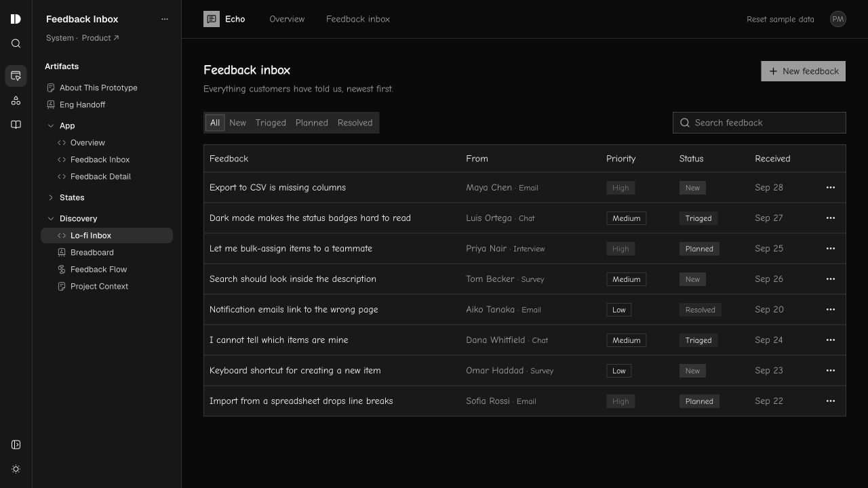
Task: Go to Overview in top navigation
Action: 287,19
